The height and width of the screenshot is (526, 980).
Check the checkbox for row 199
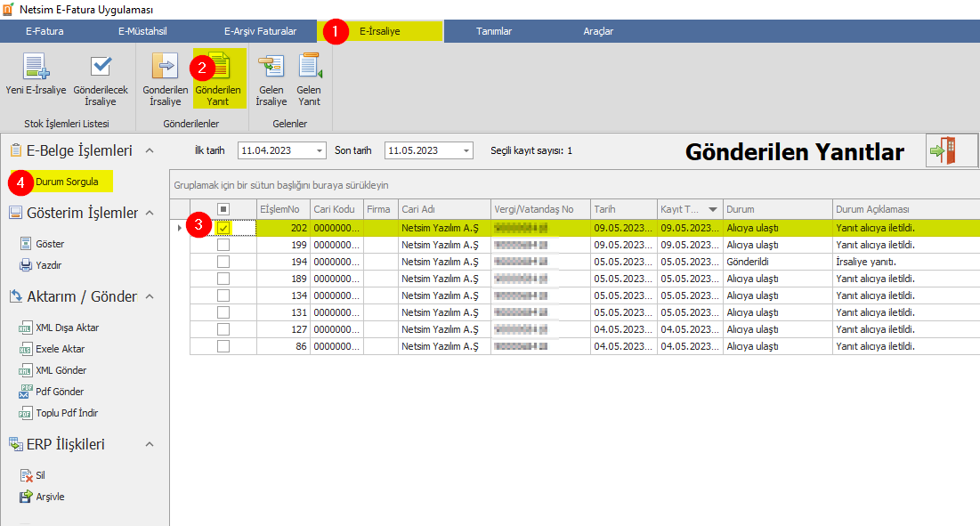pyautogui.click(x=223, y=245)
